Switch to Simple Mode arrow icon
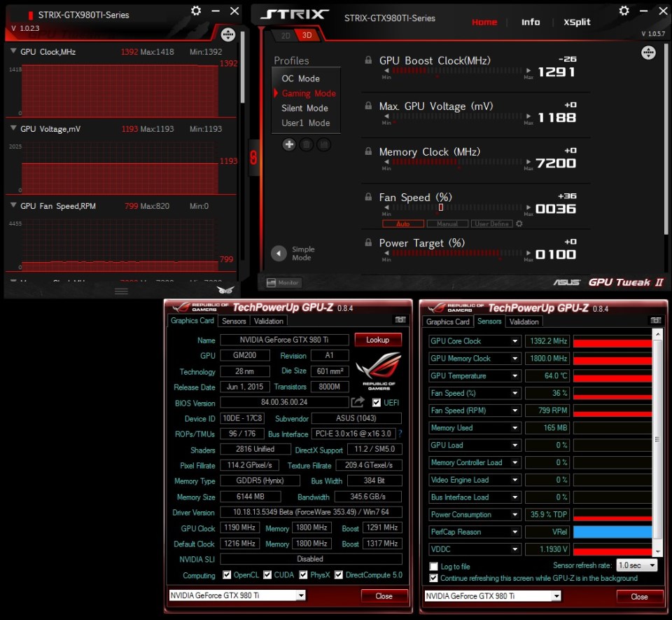The height and width of the screenshot is (620, 672). click(279, 254)
